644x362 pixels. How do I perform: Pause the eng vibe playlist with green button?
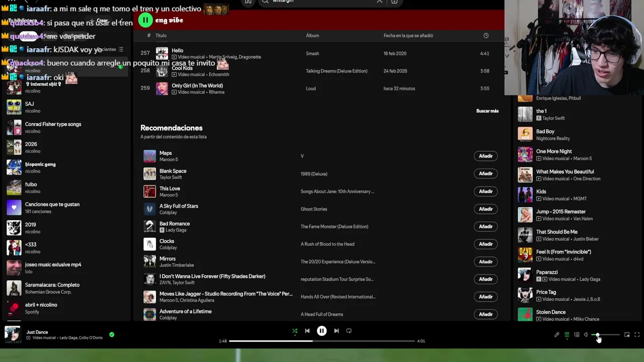click(145, 20)
